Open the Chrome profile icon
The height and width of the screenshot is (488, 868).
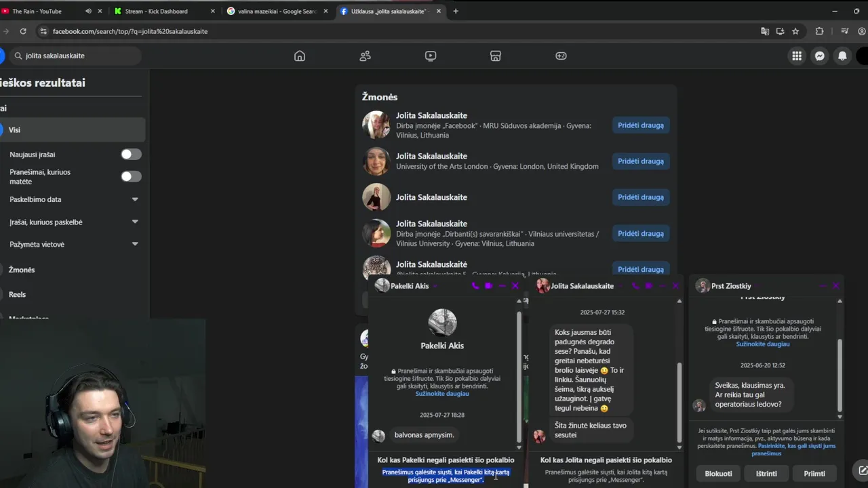(862, 31)
